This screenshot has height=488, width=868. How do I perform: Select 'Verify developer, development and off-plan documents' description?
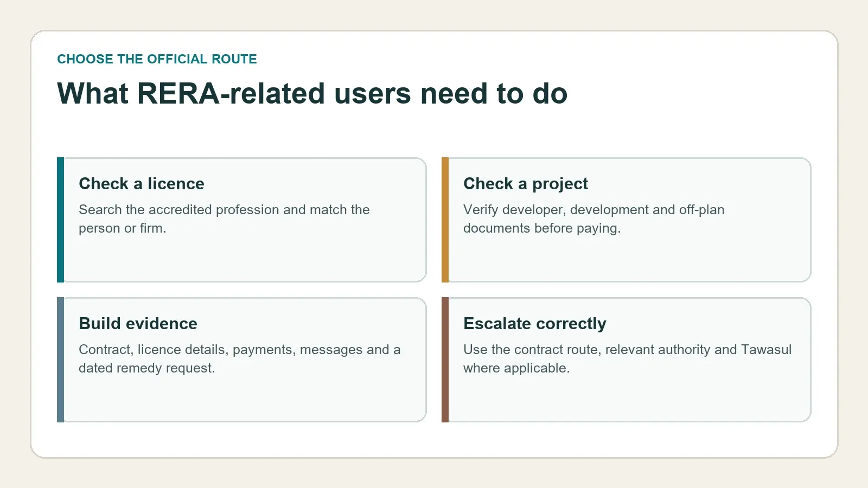tap(594, 219)
